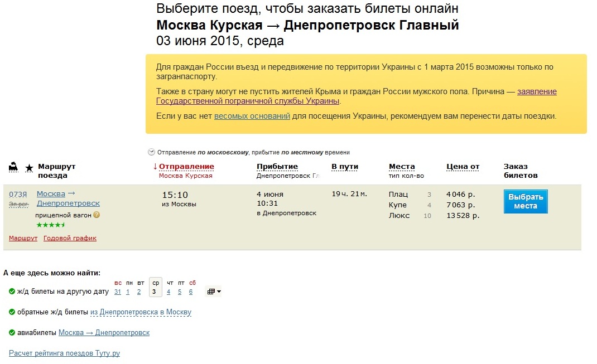Click the star rating column icon
The width and height of the screenshot is (597, 364).
click(29, 168)
